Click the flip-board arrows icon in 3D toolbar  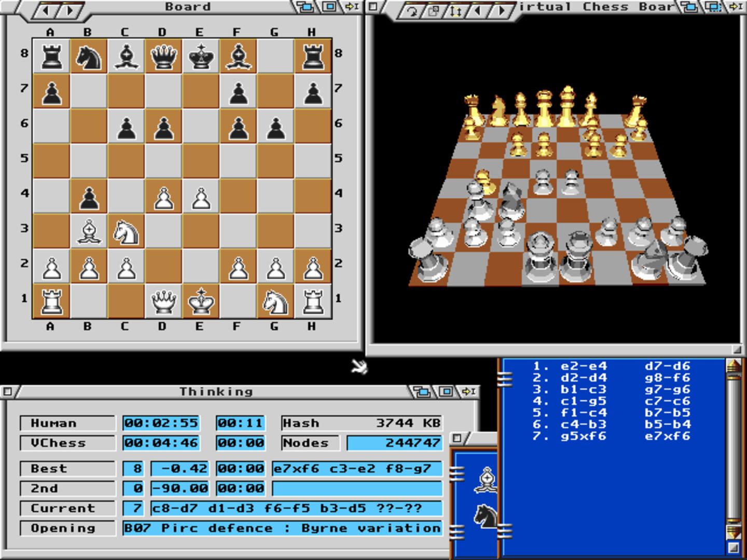[x=455, y=9]
